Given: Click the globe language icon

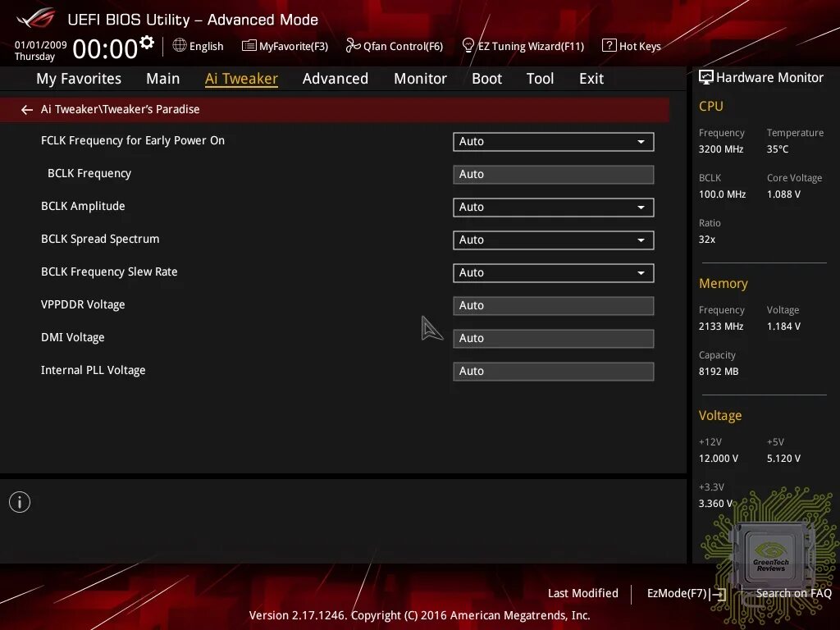Looking at the screenshot, I should pos(180,46).
